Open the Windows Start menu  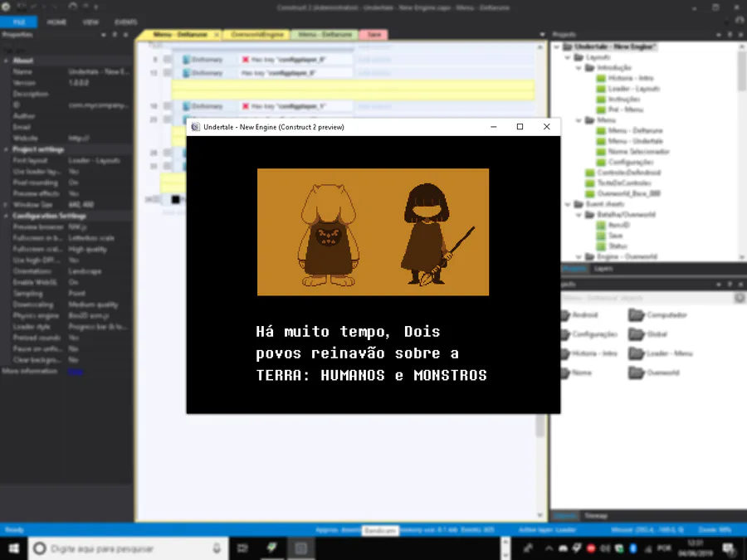pyautogui.click(x=13, y=548)
